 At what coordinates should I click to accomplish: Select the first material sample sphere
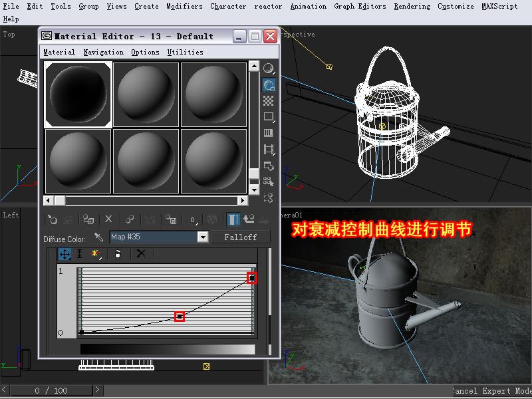(x=78, y=94)
